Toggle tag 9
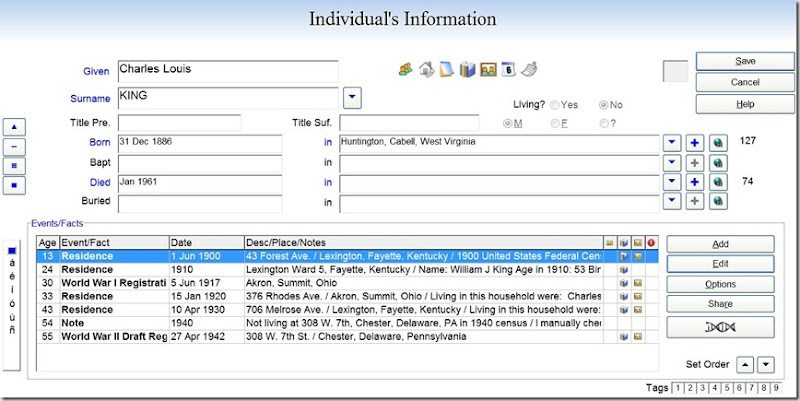The image size is (800, 401). click(776, 388)
